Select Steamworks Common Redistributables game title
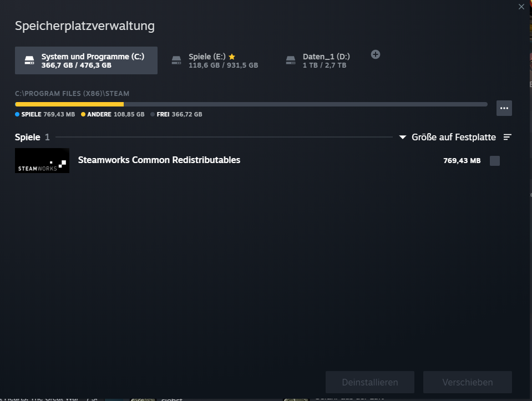532x401 pixels. click(159, 160)
